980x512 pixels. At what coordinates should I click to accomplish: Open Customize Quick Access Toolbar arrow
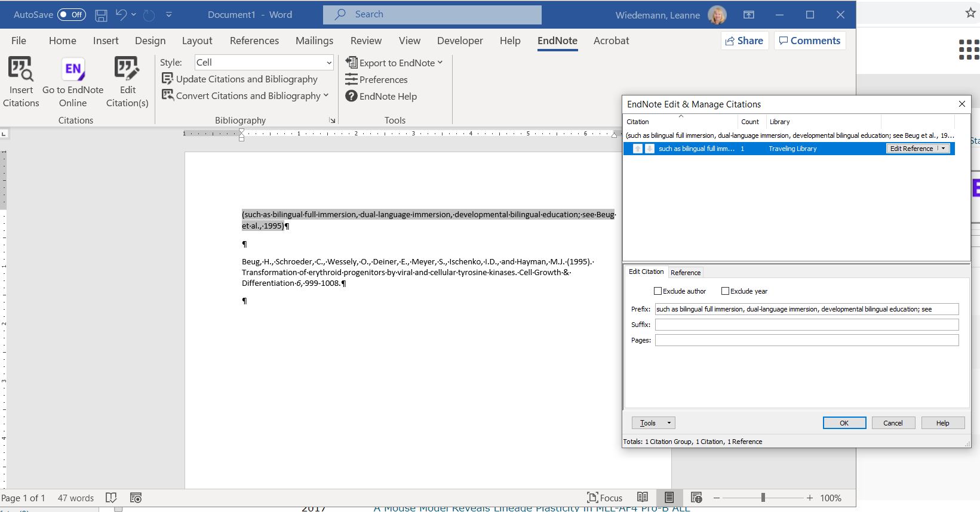coord(169,15)
